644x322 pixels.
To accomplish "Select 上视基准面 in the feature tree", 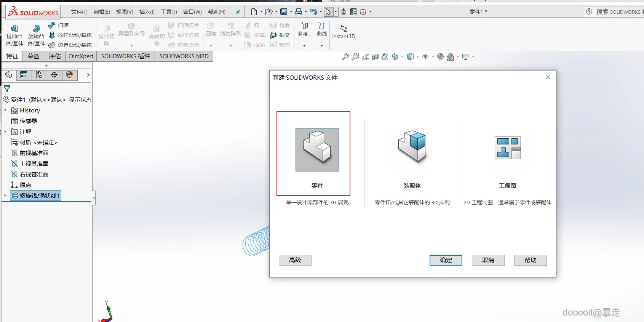I will (x=34, y=163).
